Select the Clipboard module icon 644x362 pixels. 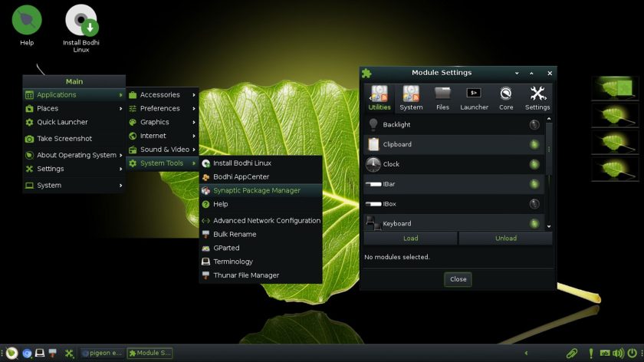click(x=373, y=144)
